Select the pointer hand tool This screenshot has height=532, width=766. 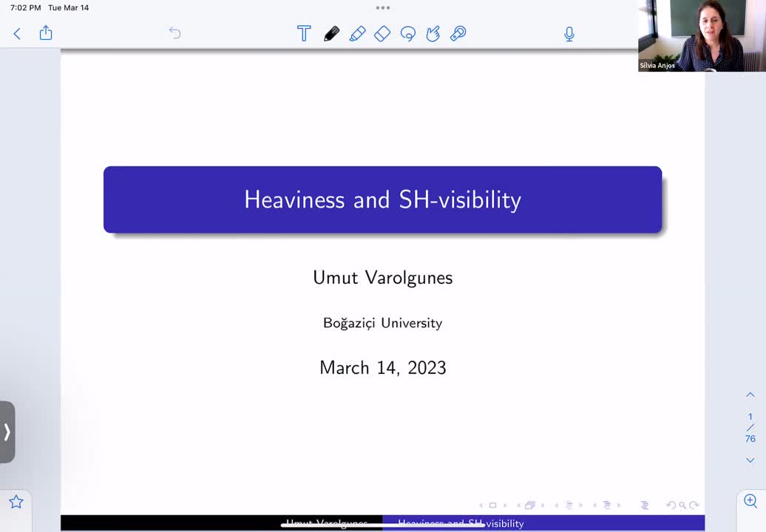click(x=433, y=33)
